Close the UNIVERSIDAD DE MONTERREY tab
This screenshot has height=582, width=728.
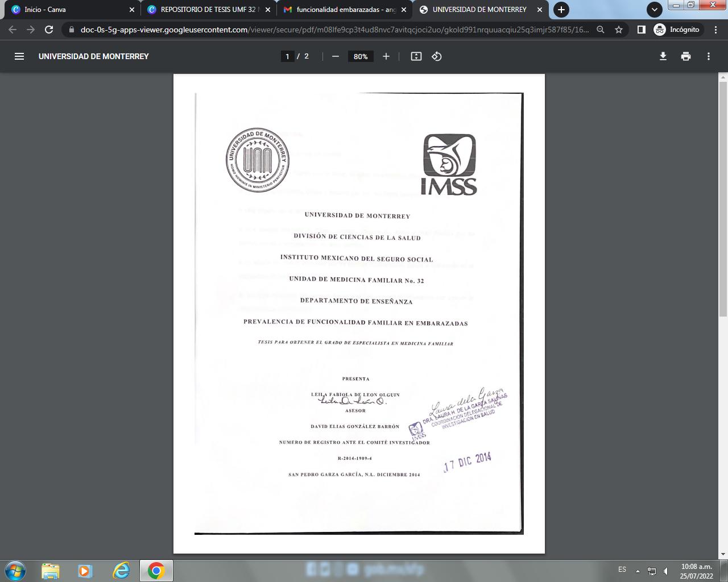pyautogui.click(x=540, y=10)
